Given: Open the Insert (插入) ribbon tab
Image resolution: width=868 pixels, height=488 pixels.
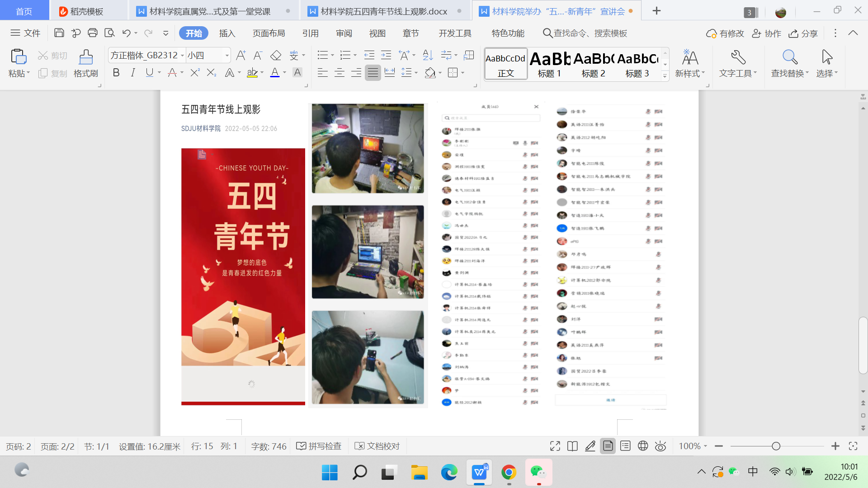Looking at the screenshot, I should coord(227,33).
